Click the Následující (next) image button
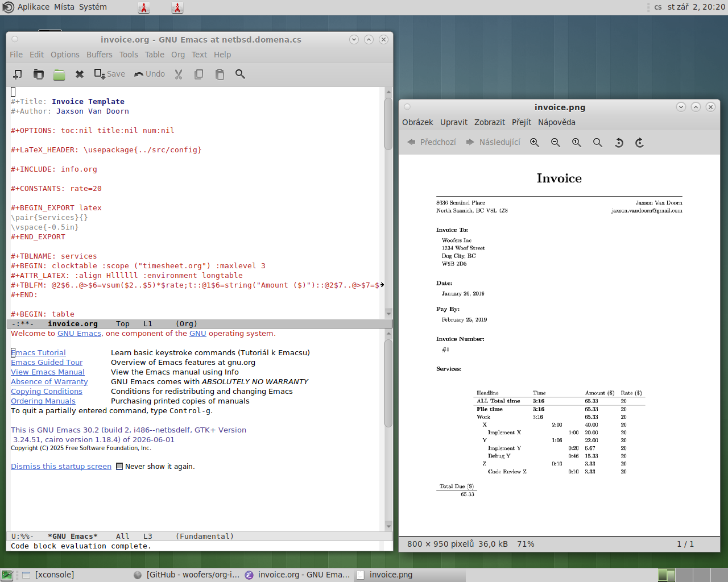 493,142
